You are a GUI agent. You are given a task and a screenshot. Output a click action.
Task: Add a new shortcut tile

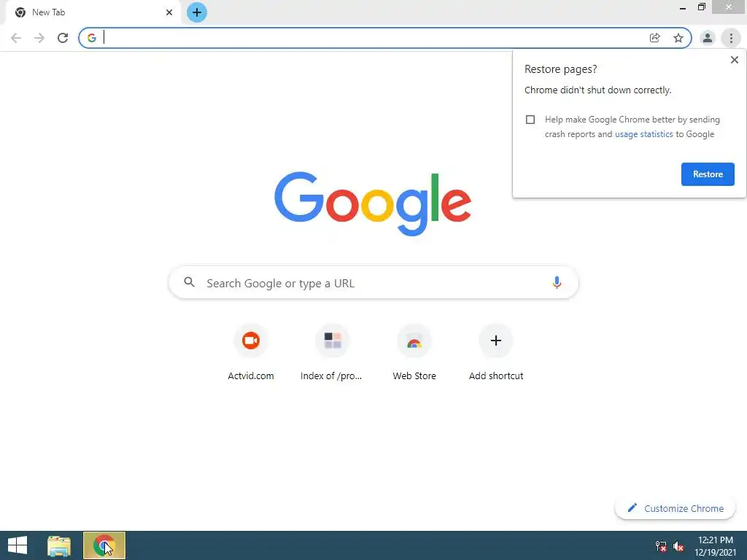(x=496, y=353)
